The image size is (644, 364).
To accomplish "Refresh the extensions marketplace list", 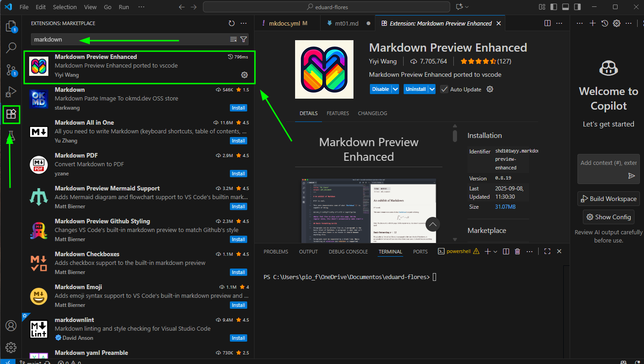I will (x=232, y=23).
